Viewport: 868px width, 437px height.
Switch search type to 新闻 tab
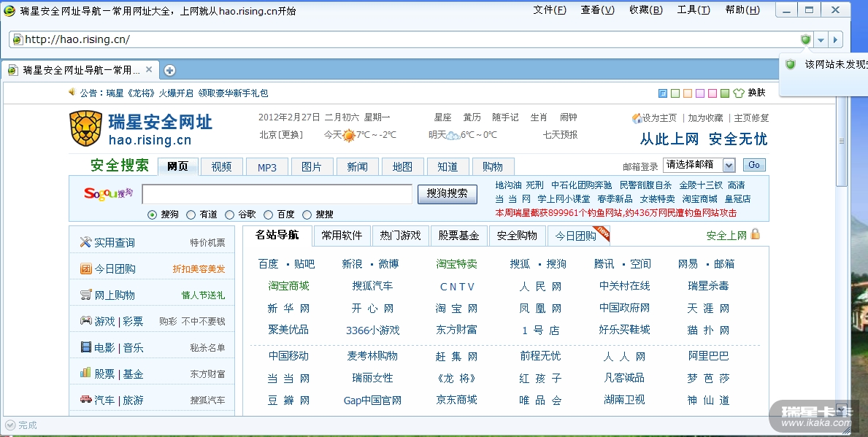click(357, 166)
